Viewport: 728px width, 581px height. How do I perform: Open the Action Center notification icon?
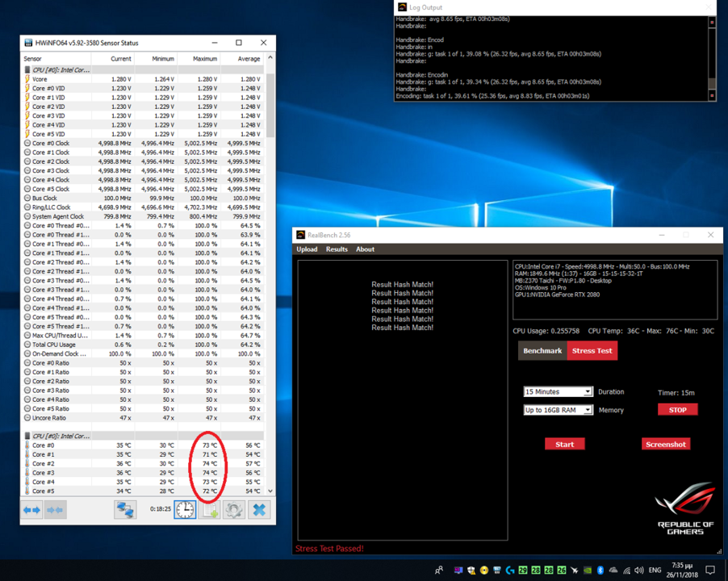pyautogui.click(x=710, y=570)
